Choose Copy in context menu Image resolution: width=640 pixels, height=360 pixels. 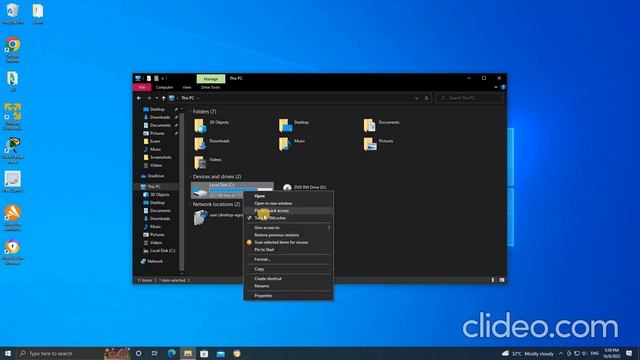point(289,269)
